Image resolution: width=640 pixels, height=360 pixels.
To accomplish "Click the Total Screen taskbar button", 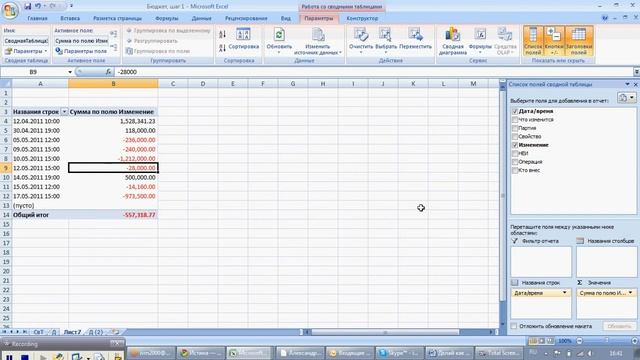I will pos(499,353).
